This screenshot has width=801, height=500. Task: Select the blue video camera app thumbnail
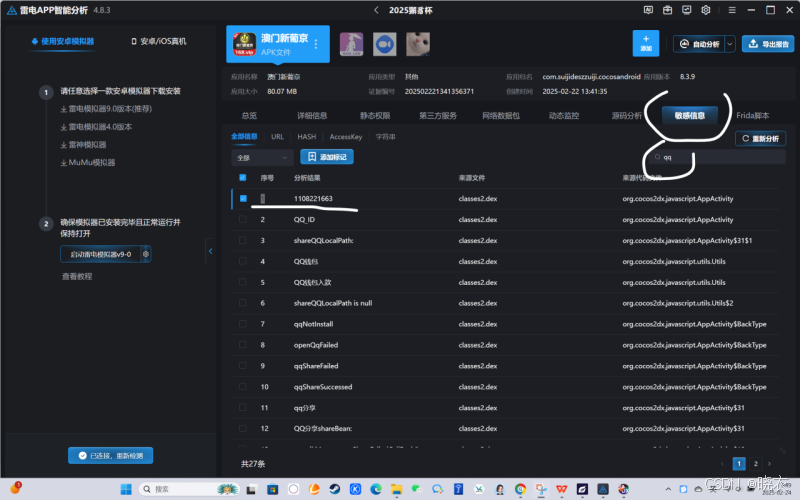pyautogui.click(x=385, y=44)
